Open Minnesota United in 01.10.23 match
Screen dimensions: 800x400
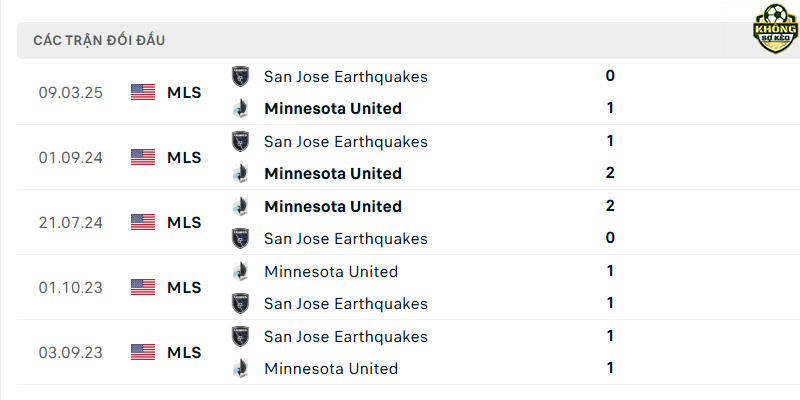331,271
